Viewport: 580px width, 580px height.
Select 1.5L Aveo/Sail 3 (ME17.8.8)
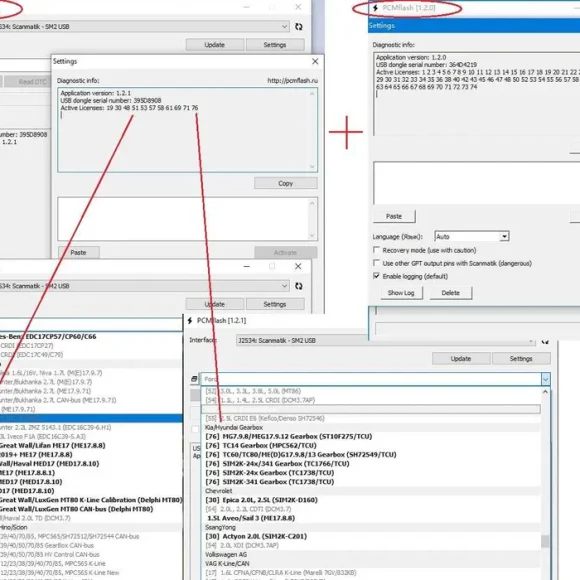coord(251,518)
